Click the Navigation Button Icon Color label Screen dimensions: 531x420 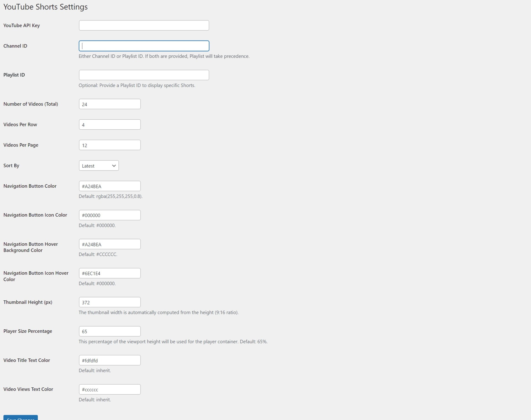(x=35, y=215)
